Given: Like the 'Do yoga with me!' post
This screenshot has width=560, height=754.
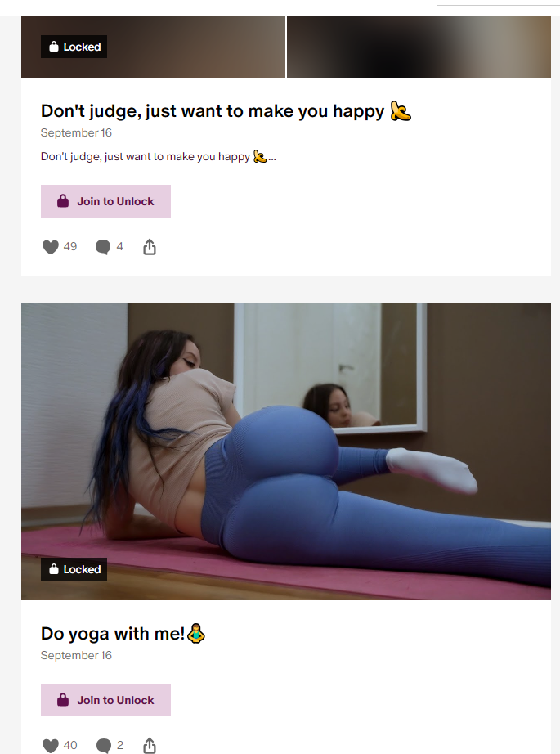Looking at the screenshot, I should [51, 745].
